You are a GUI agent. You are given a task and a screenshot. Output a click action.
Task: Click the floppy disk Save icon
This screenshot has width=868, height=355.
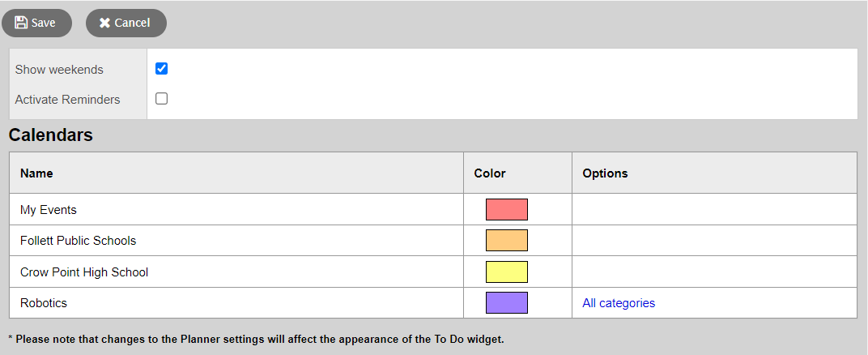click(22, 23)
